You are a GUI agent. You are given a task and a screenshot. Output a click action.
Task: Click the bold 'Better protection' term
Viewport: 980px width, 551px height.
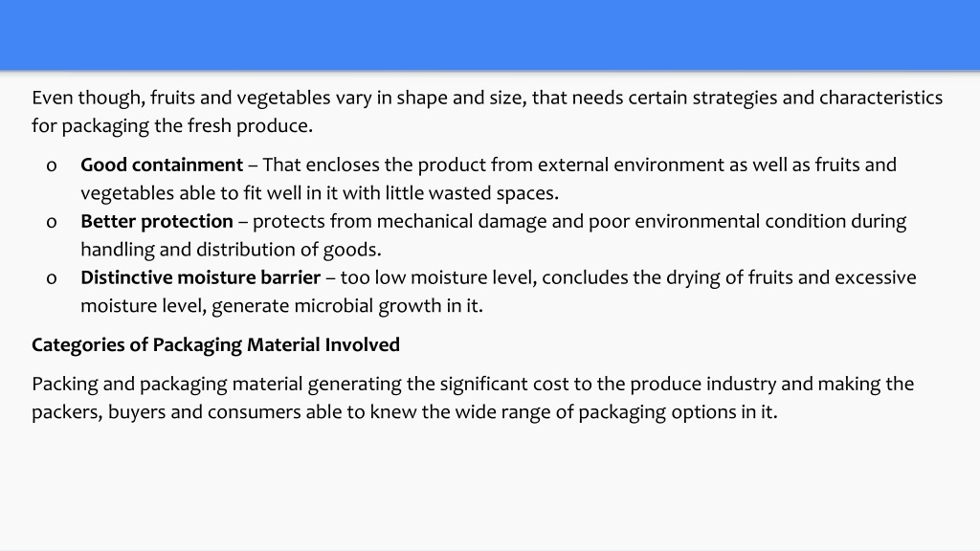156,221
